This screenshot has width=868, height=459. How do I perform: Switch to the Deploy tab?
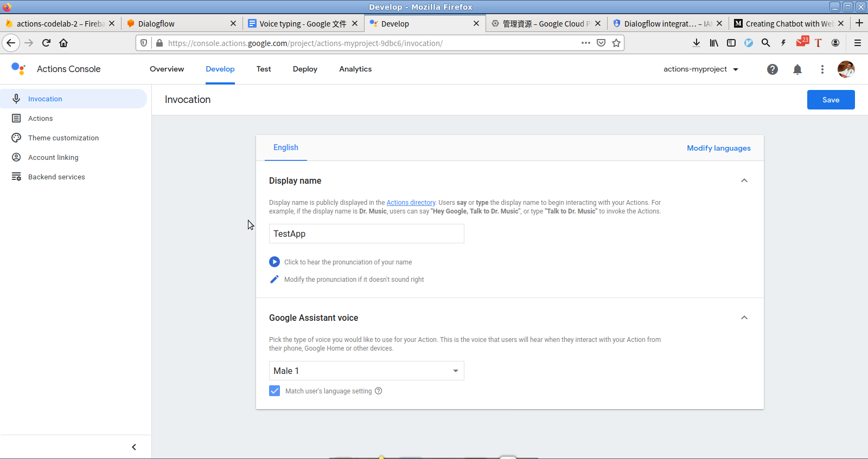tap(305, 69)
